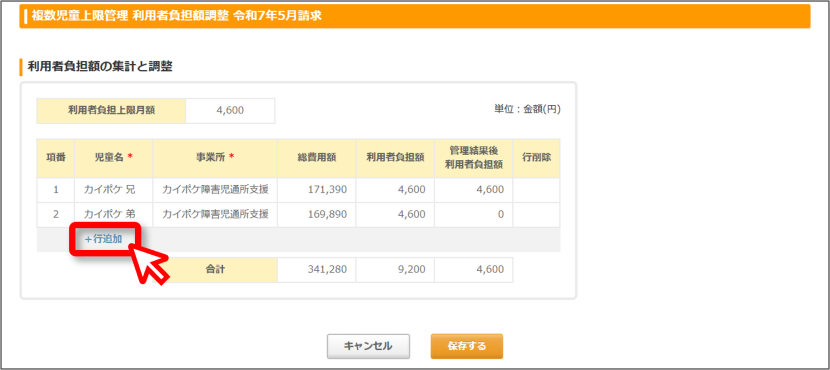
Task: Click the 複数児童上限管理 page title bar
Action: click(415, 16)
